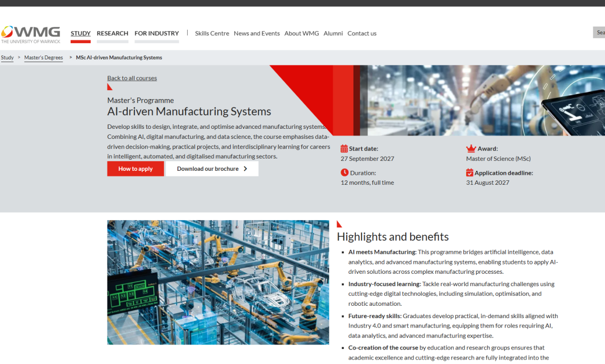Click the clock icon next to Duration
The height and width of the screenshot is (364, 605).
(x=345, y=172)
